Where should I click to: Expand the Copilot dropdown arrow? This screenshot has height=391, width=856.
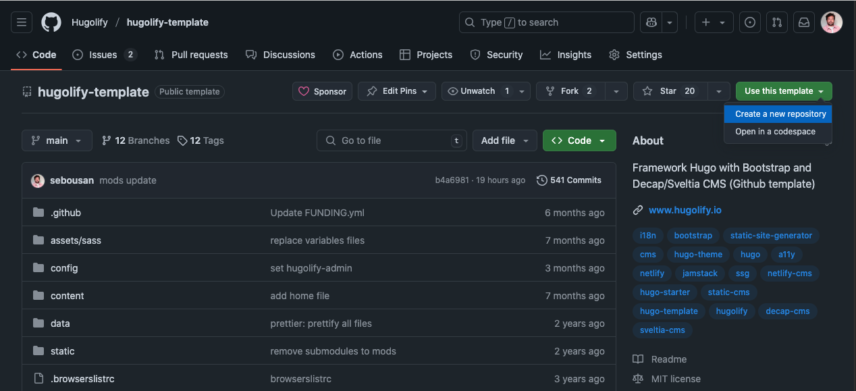pyautogui.click(x=669, y=22)
